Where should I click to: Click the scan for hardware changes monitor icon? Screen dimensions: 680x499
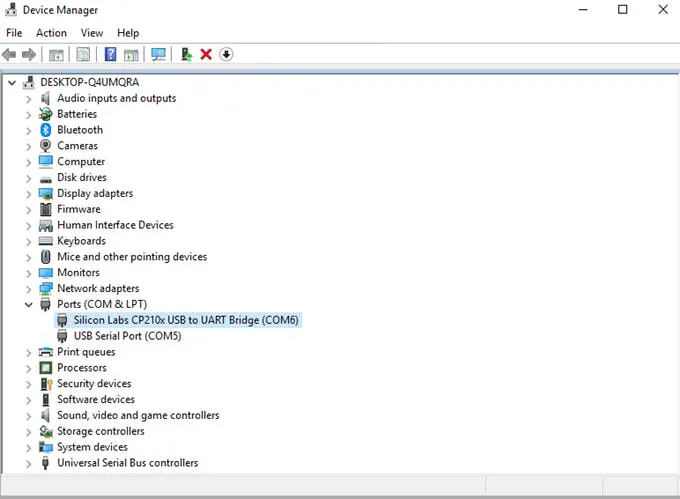pos(158,54)
